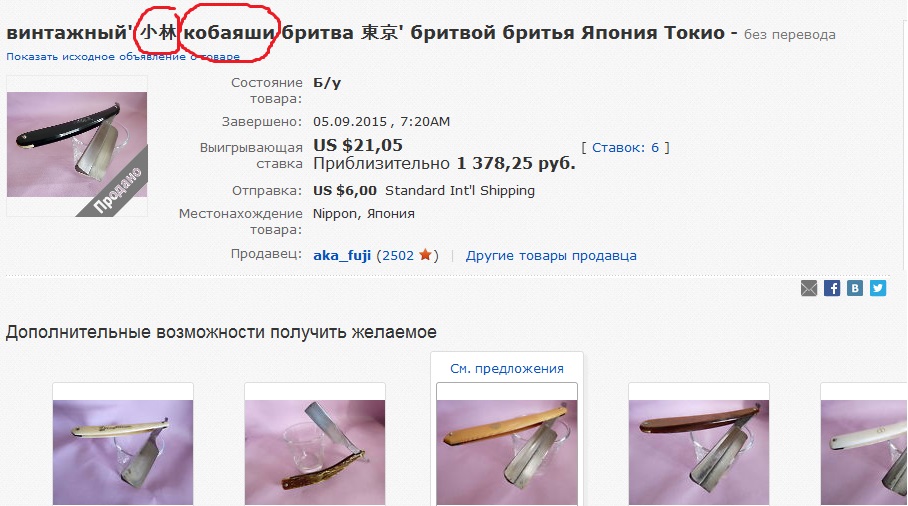Open seller profile aka_fuji
The image size is (908, 506).
click(342, 255)
